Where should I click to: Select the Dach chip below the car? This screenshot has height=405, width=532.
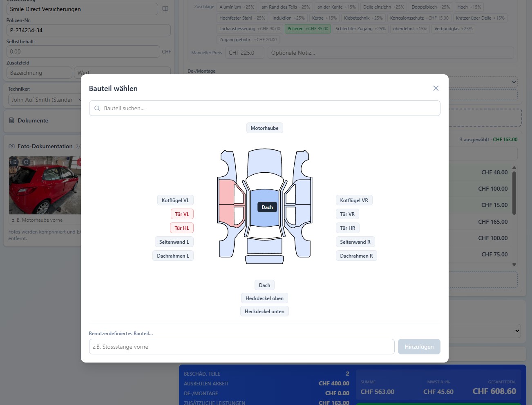pyautogui.click(x=264, y=285)
